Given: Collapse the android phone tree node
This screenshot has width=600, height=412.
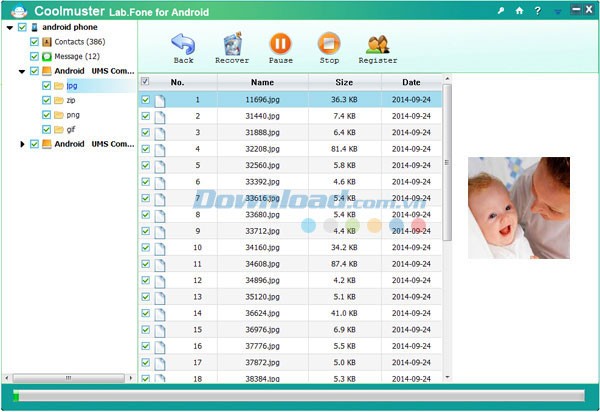Looking at the screenshot, I should click(10, 28).
